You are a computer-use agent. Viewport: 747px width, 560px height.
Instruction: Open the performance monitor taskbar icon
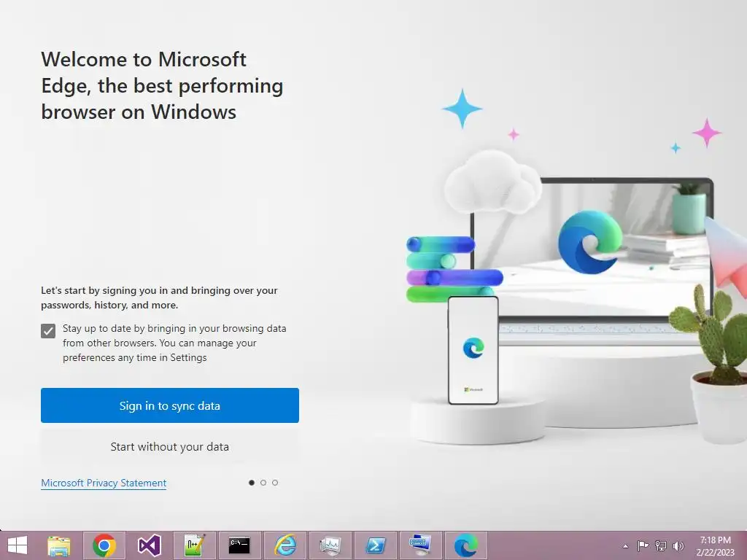tap(330, 545)
